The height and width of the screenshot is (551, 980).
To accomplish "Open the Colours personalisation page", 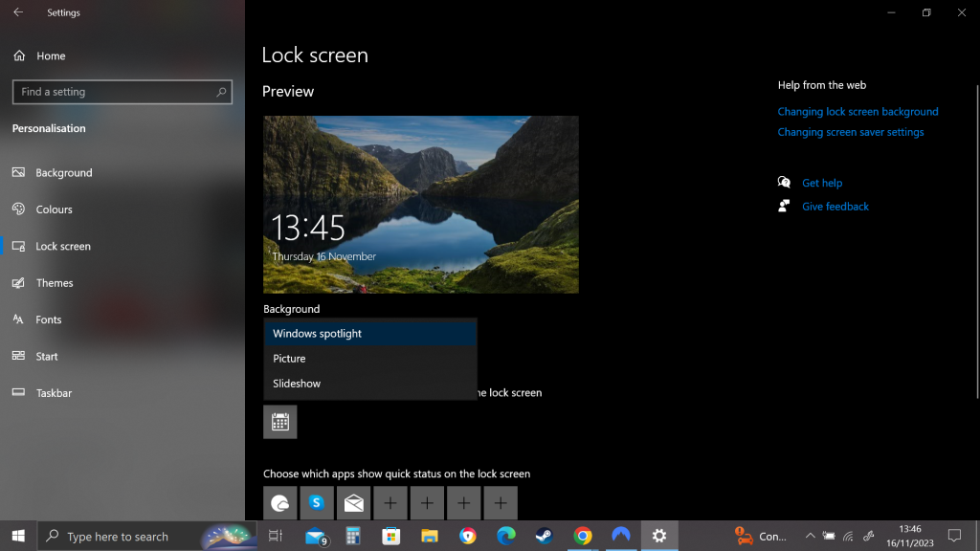I will pyautogui.click(x=54, y=209).
